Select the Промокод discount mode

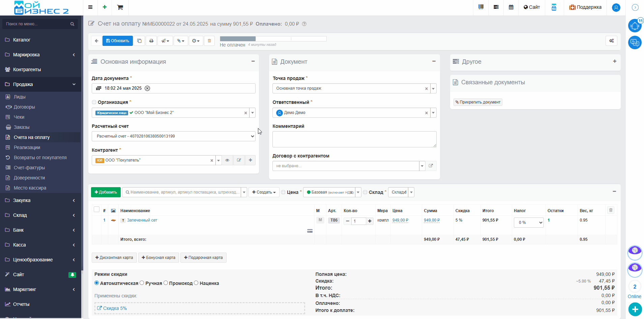click(166, 283)
